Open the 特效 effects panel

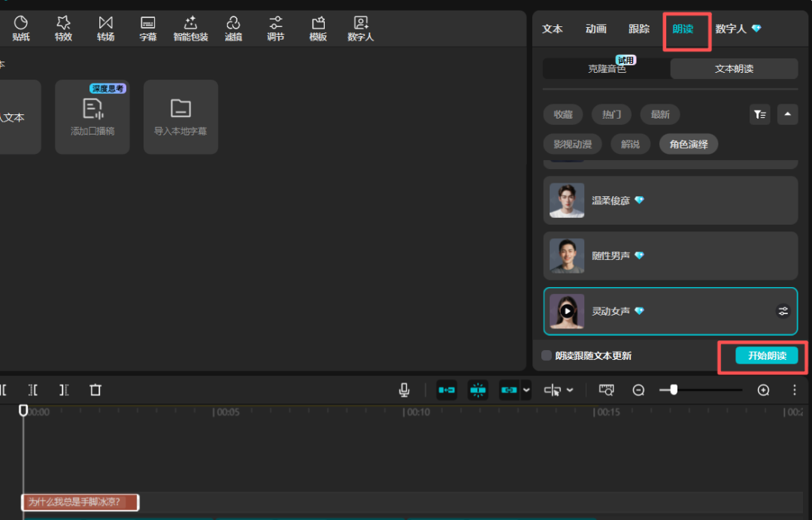pyautogui.click(x=63, y=28)
